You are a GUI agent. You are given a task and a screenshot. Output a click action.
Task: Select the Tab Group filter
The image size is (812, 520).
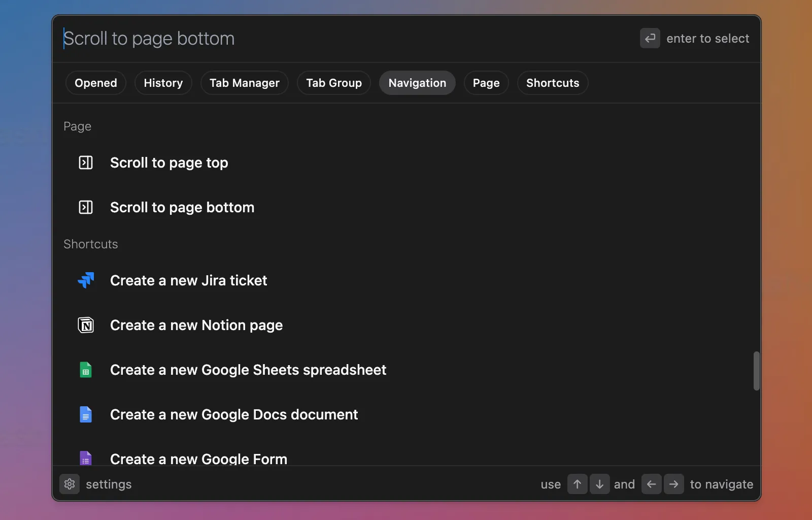point(334,83)
